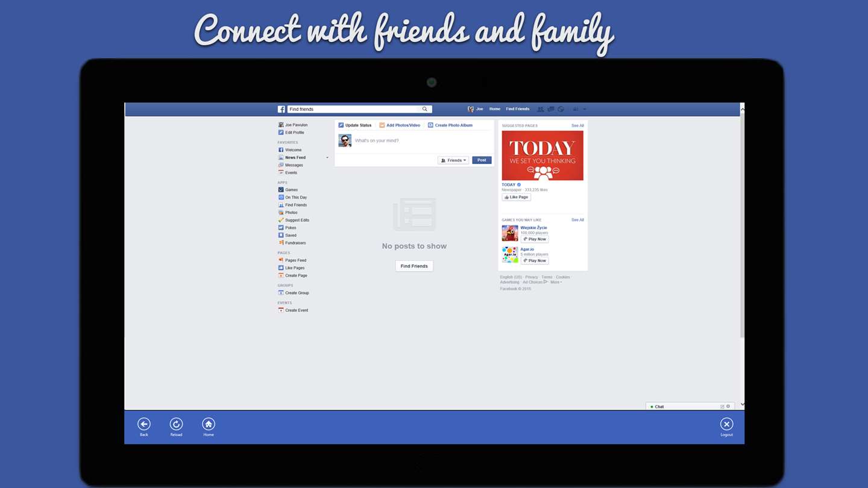Open Joe Pawulon profile in sidebar
Image resolution: width=868 pixels, height=488 pixels.
point(293,125)
